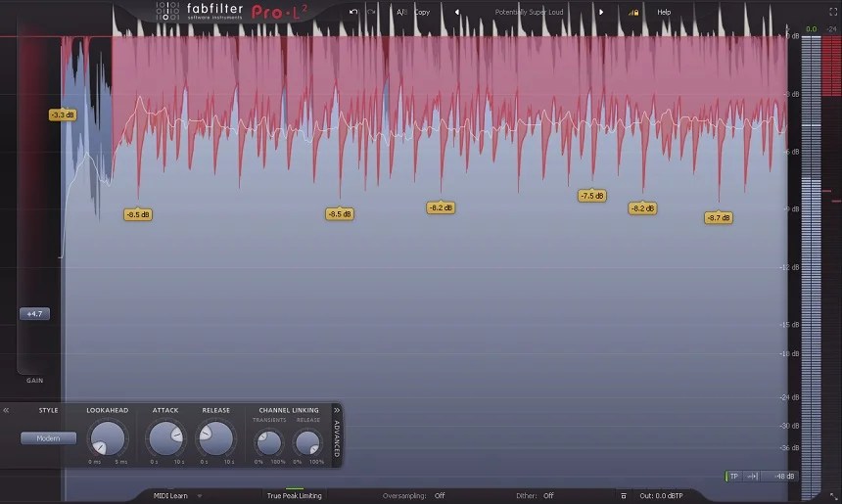The width and height of the screenshot is (842, 504).
Task: Click the 0.0 peak readout above meter
Action: [x=811, y=29]
